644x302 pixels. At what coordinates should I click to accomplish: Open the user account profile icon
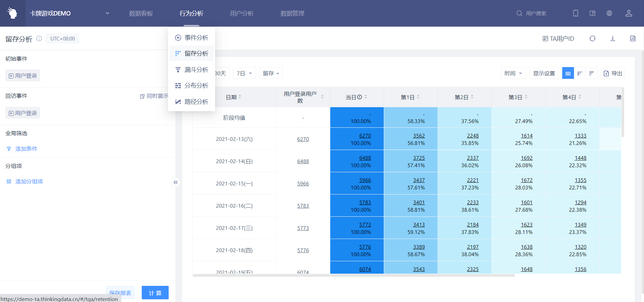(x=629, y=13)
